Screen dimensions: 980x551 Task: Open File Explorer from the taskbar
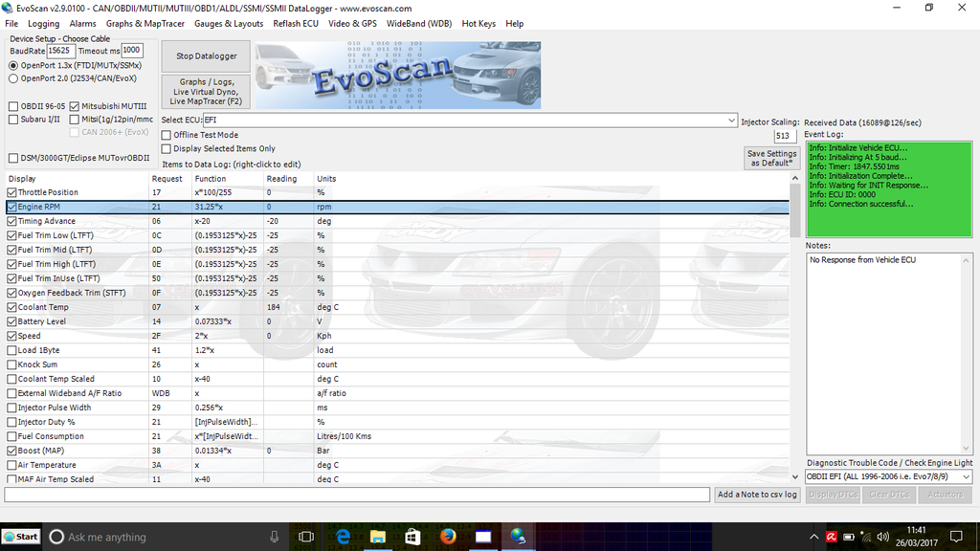click(x=377, y=537)
